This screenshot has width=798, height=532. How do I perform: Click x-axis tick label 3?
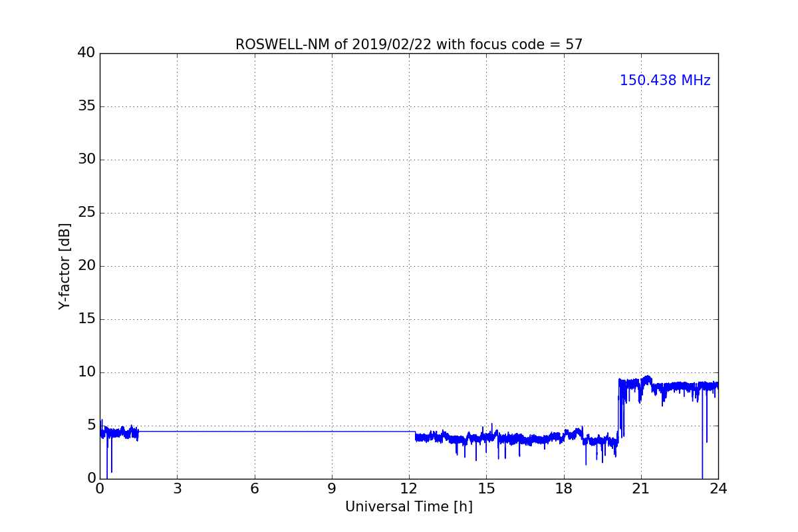point(177,489)
